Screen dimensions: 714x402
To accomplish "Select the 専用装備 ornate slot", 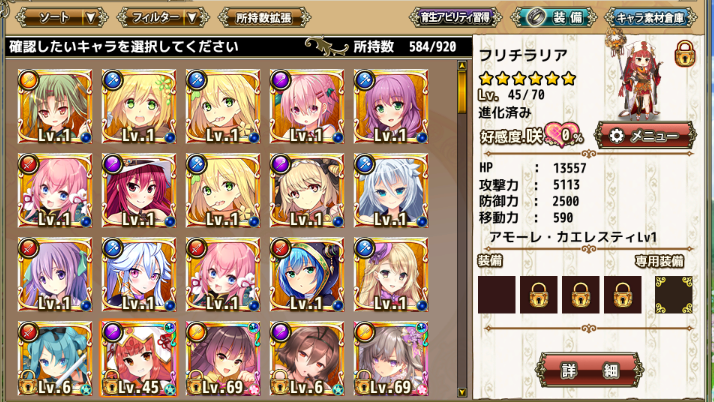I will 673,295.
